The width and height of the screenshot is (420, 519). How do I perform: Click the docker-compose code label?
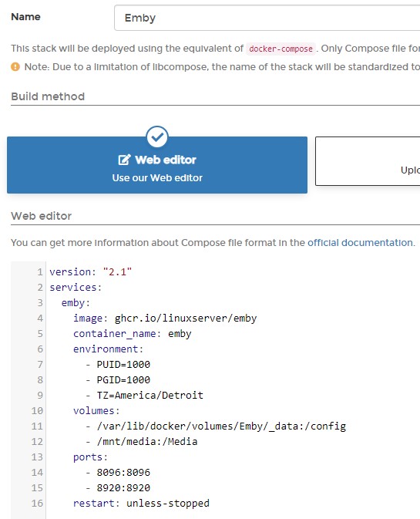(281, 49)
